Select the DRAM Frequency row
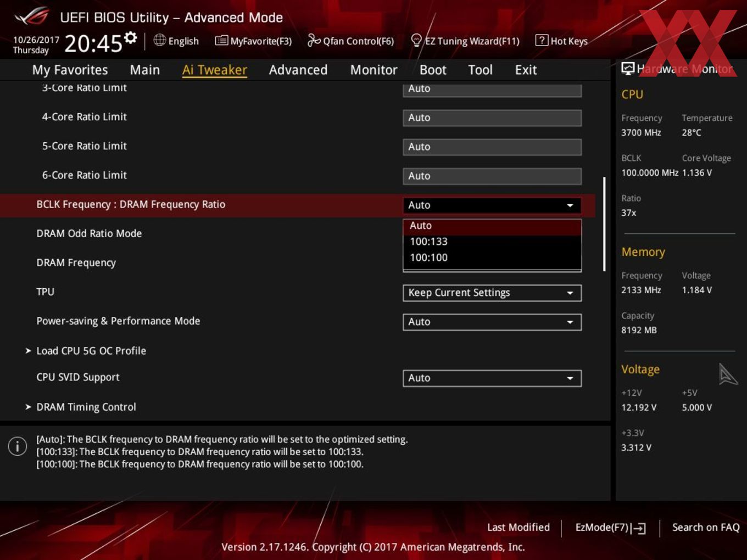Screen dimensions: 747x560 (76, 263)
